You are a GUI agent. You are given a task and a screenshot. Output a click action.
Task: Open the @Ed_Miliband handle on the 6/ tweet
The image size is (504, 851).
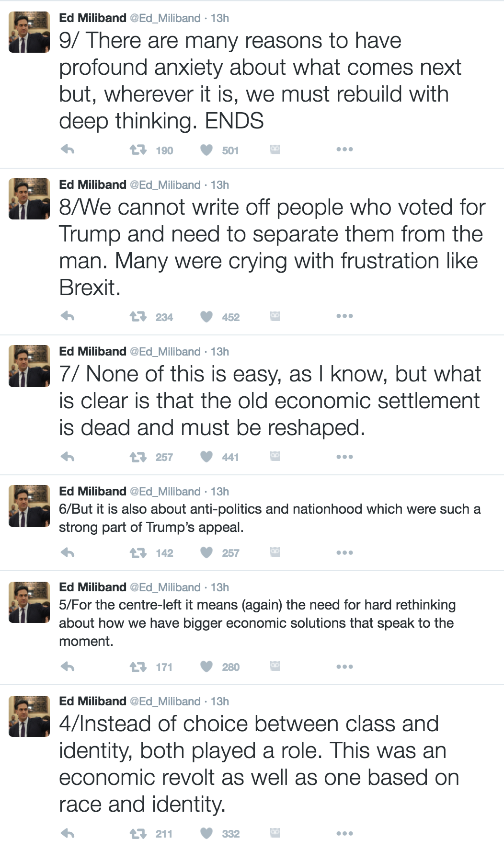tap(165, 492)
